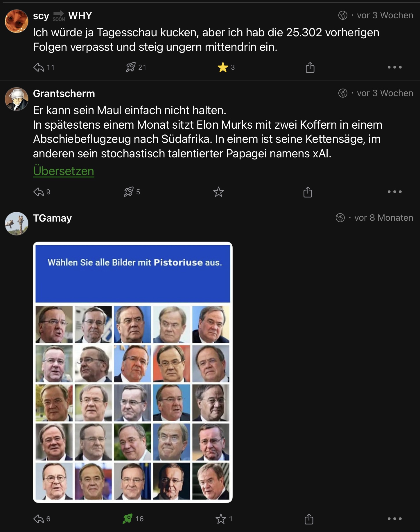This screenshot has height=532, width=420.
Task: Favorite TGamay's image post
Action: [221, 519]
